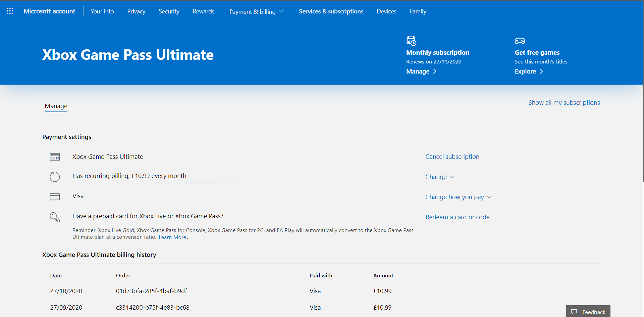Viewport: 644px width, 317px height.
Task: Open the Learn More link
Action: [x=172, y=237]
